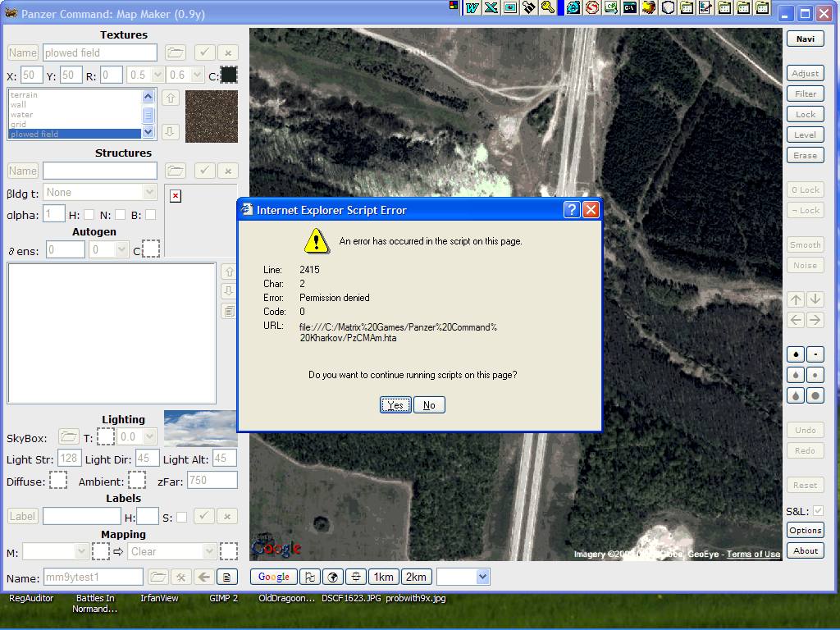
Task: Pick the Diffuse light color swatch
Action: (x=58, y=480)
